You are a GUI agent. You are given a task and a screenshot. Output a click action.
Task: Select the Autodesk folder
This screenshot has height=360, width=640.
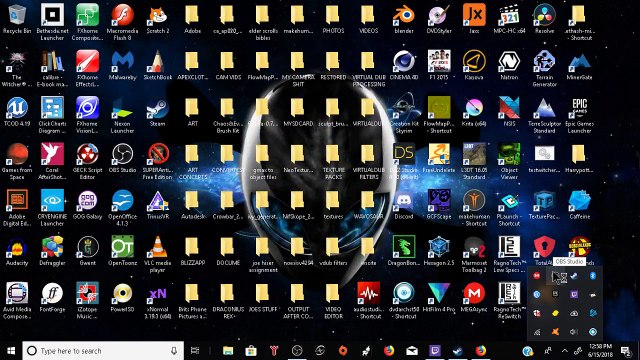193,205
